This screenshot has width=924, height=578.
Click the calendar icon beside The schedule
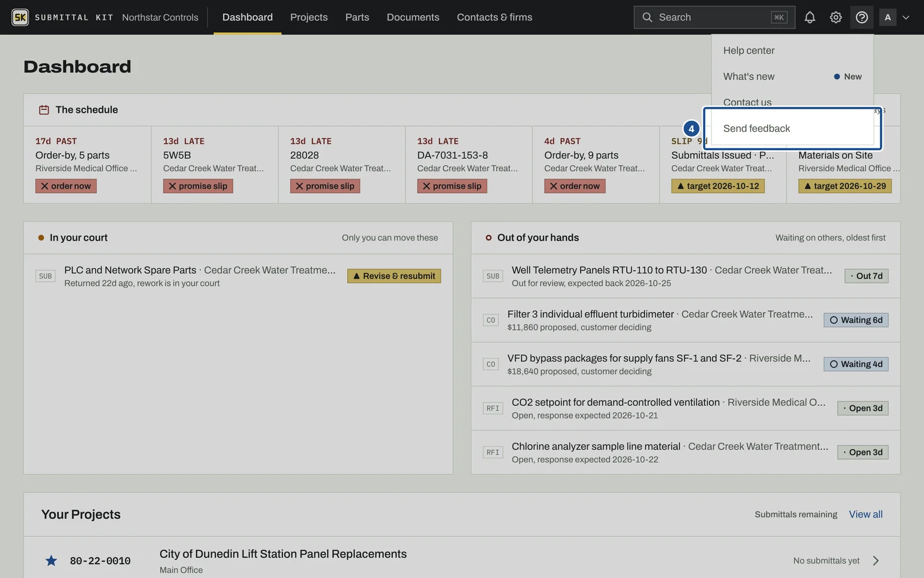tap(44, 110)
